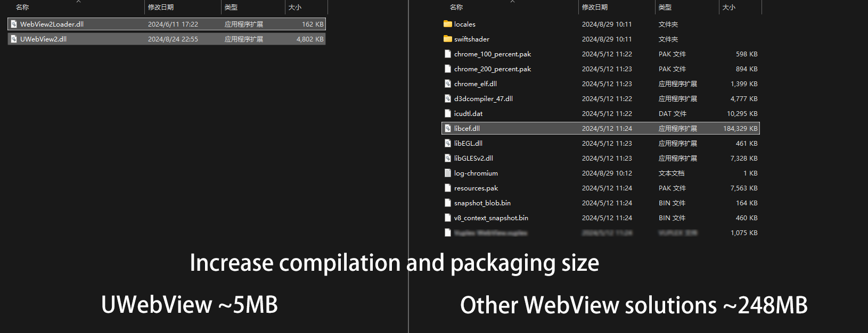Click the d3dcompiler_47.dll file icon
Screen dimensions: 868x333
click(x=448, y=98)
